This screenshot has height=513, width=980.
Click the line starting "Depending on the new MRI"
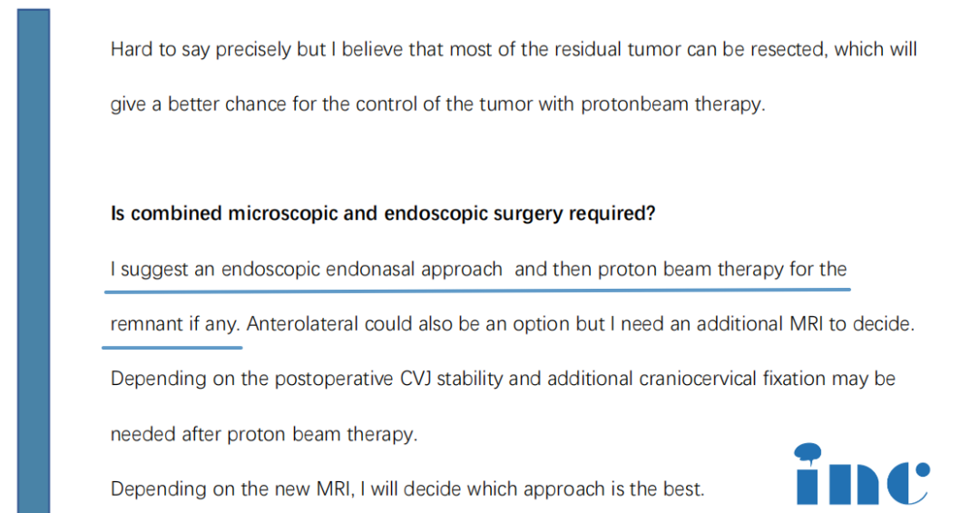tap(407, 488)
